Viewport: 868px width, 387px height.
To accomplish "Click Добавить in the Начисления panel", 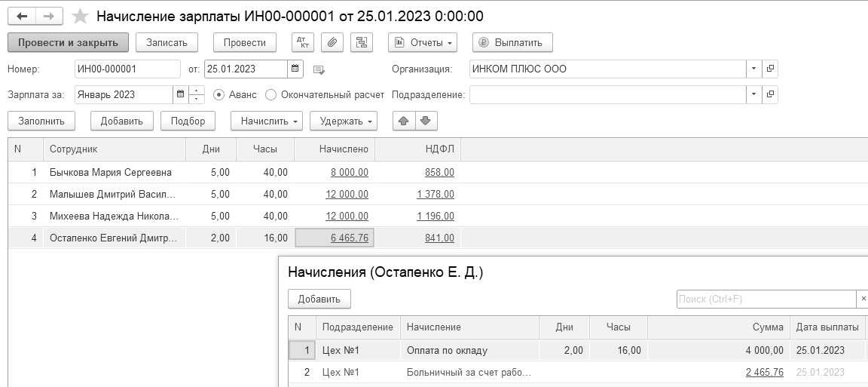I will 319,299.
